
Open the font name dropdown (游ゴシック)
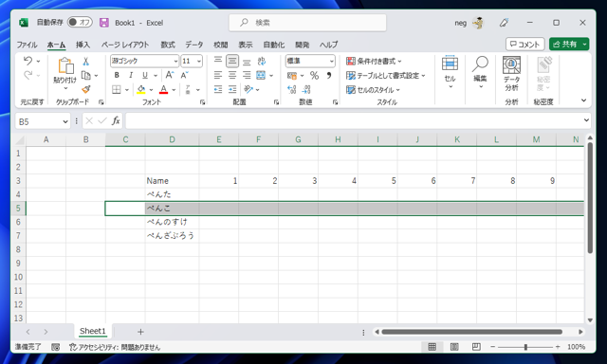(x=175, y=61)
